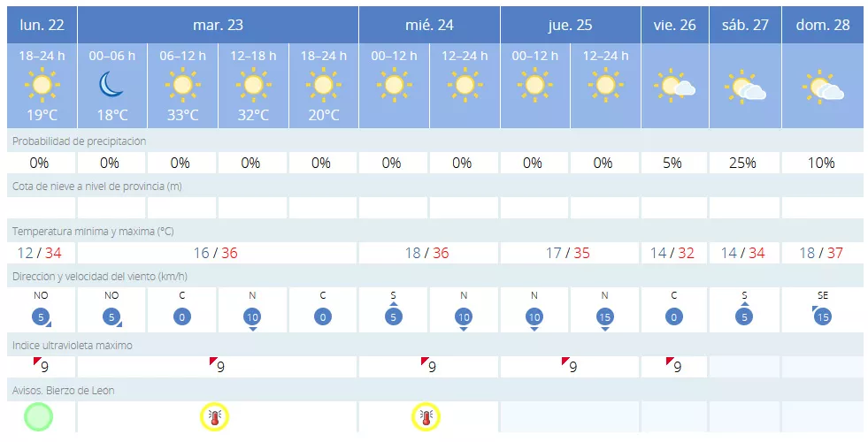Click the cloudy sun icon for sáb. 27
Viewport: 868px width, 442px height.
745,88
